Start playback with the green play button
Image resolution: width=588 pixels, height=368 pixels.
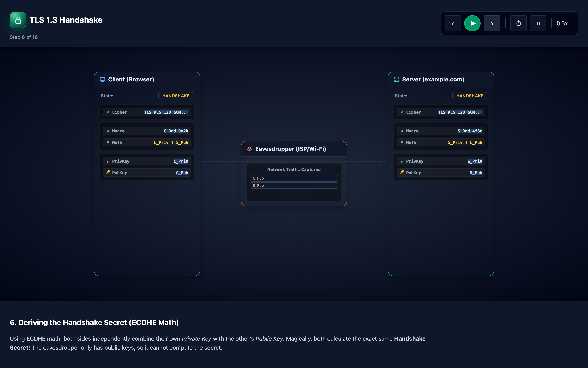pos(472,23)
